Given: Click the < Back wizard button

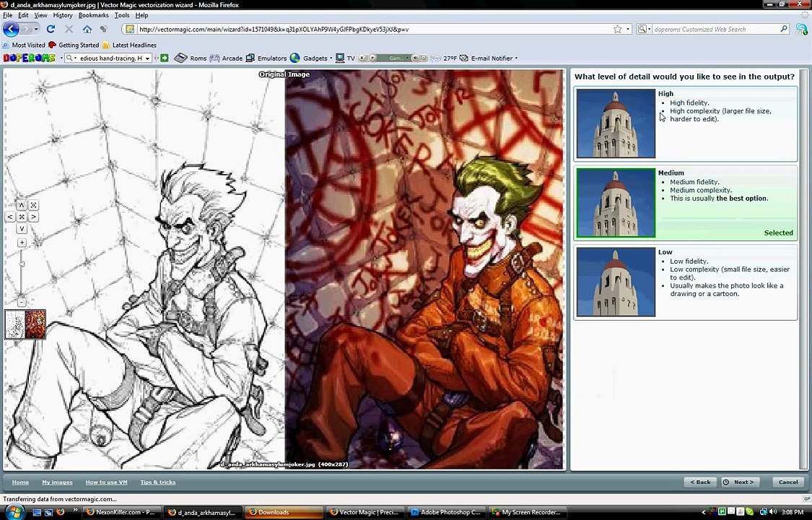Looking at the screenshot, I should pyautogui.click(x=700, y=482).
